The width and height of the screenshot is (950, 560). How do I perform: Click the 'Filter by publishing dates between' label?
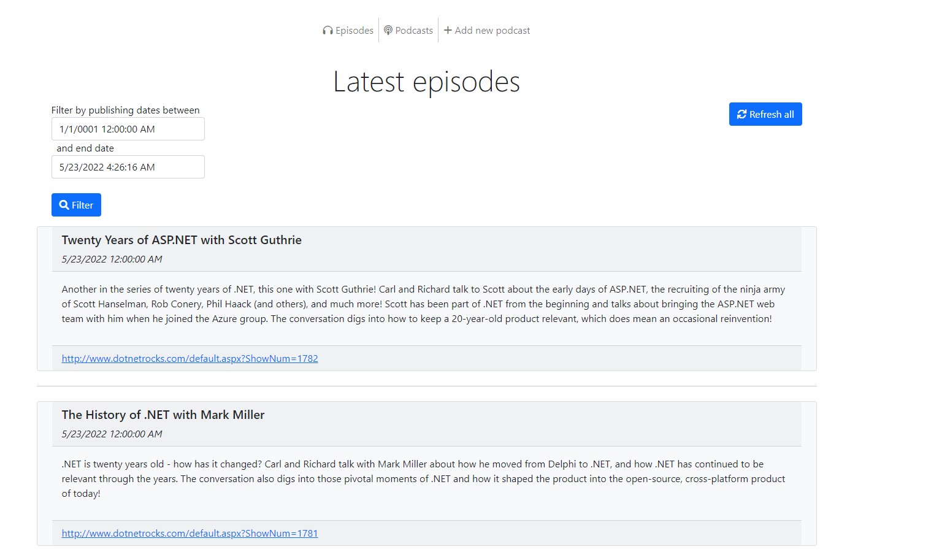[x=126, y=110]
